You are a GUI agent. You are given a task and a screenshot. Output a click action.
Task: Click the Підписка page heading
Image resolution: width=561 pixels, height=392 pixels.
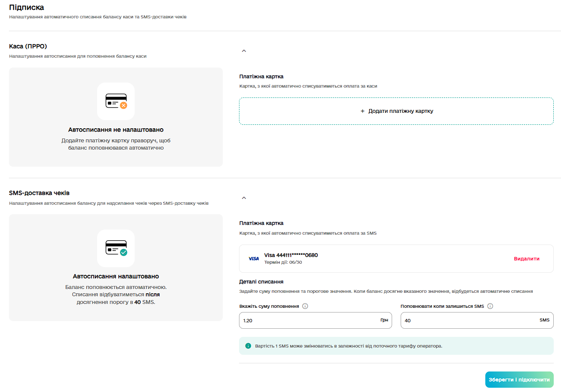(27, 7)
